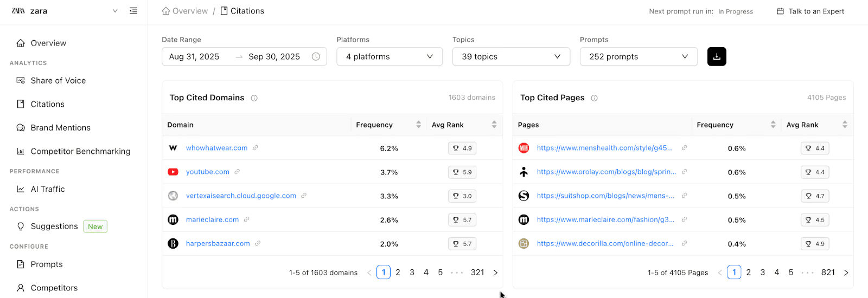Image resolution: width=868 pixels, height=298 pixels.
Task: Open the whowhatwear.com domain link
Action: coord(216,148)
